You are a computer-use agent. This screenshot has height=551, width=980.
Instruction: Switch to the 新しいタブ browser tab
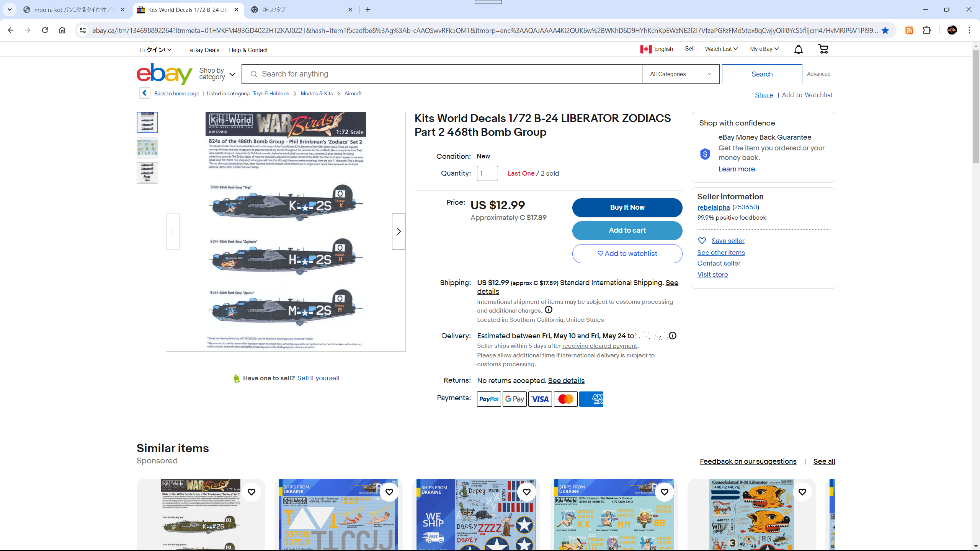pos(302,10)
